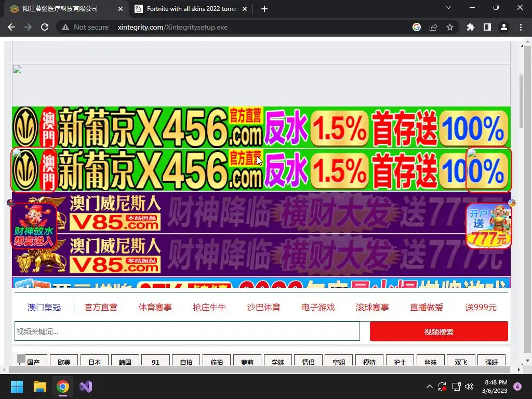Open a new tab with plus button
The width and height of the screenshot is (532, 399).
click(264, 9)
